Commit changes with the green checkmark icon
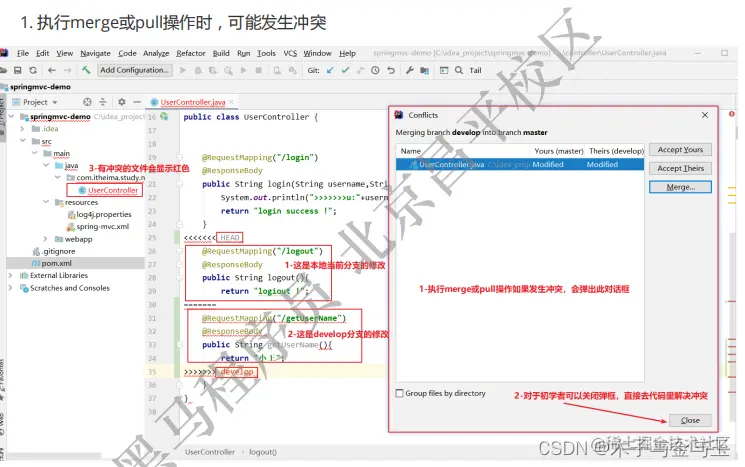 [345, 70]
